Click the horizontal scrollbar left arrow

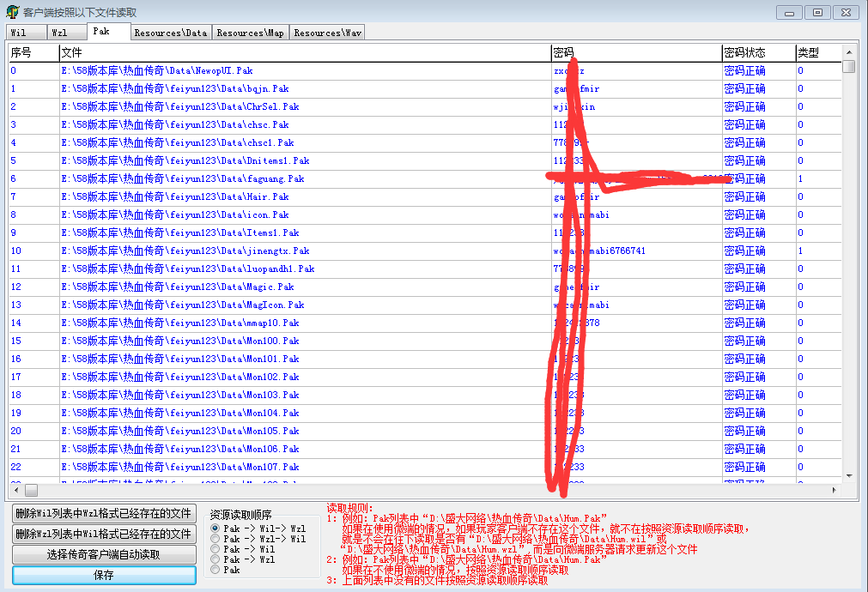pos(16,490)
